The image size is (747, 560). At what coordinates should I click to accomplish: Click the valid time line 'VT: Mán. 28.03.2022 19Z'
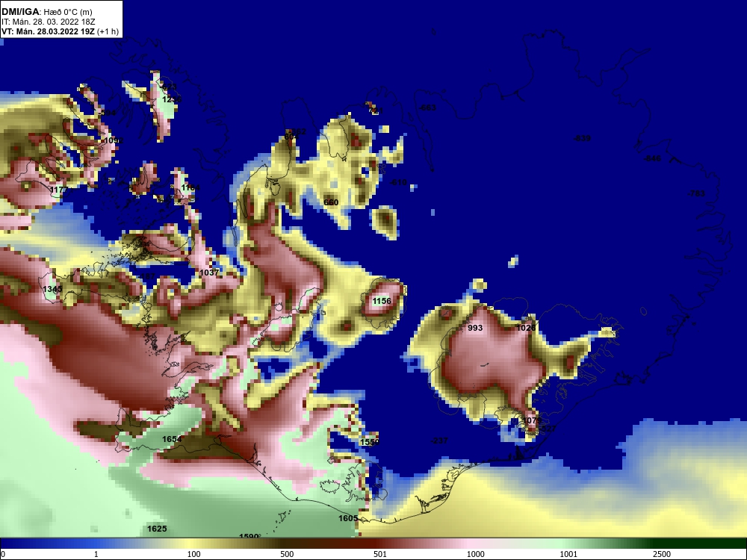pyautogui.click(x=48, y=31)
